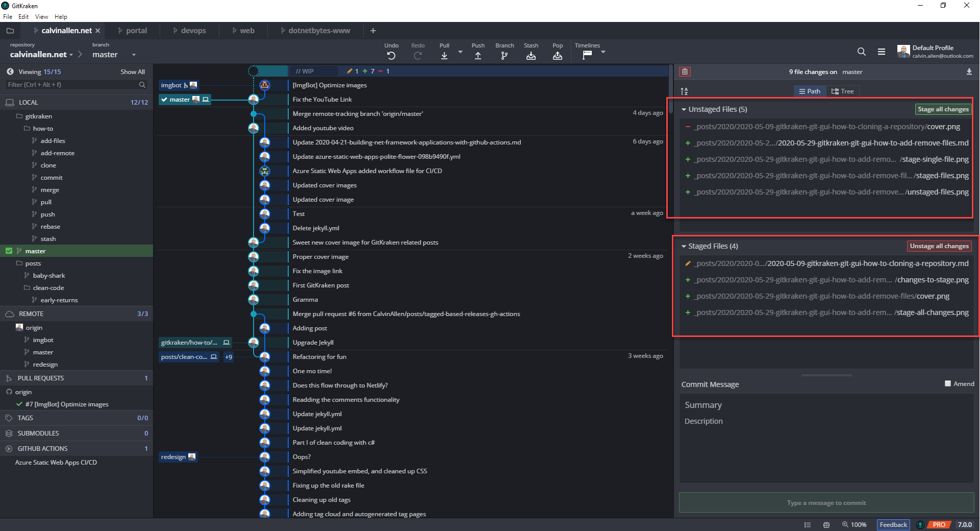
Task: Switch file view to Tree
Action: 842,91
